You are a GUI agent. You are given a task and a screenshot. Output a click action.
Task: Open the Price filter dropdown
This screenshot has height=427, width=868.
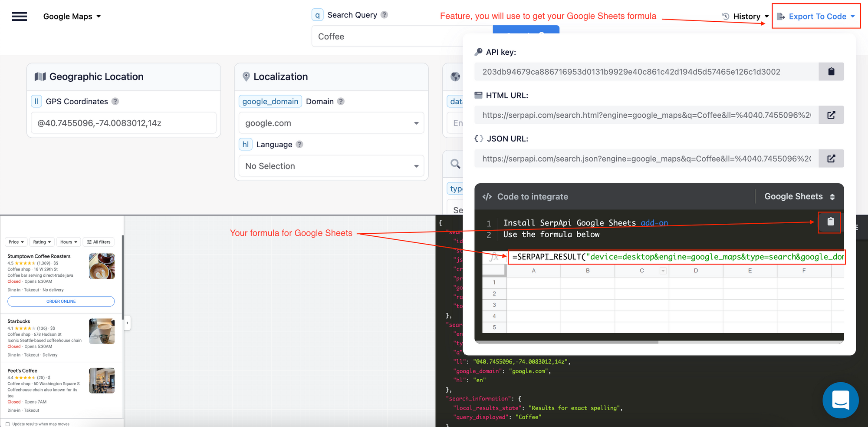(x=16, y=242)
